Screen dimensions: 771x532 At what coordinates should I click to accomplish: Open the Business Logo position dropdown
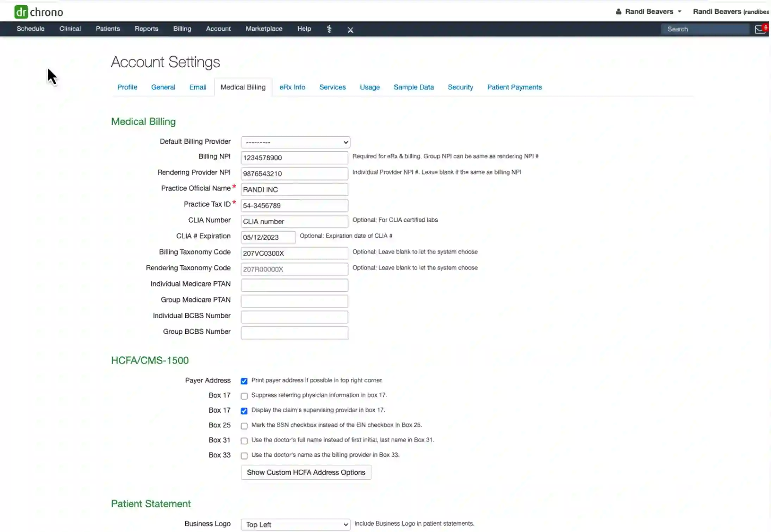pyautogui.click(x=295, y=524)
